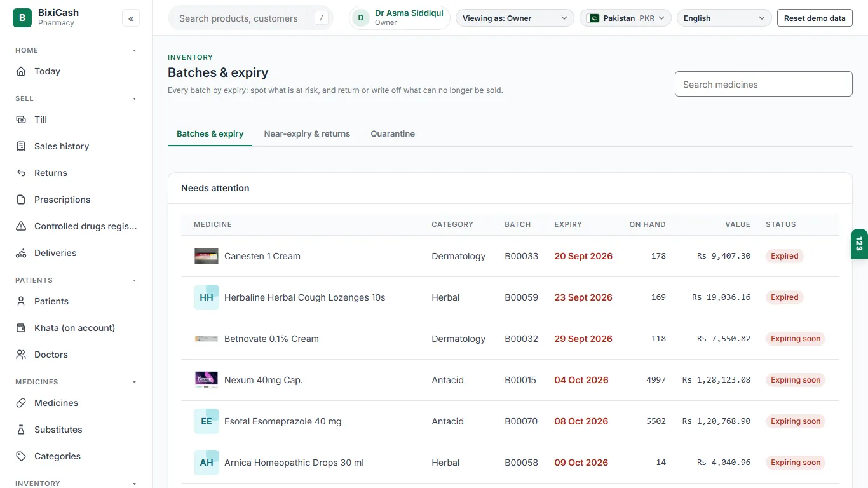Open the Quarantine tab
Screen dimensions: 868x488
[393, 134]
